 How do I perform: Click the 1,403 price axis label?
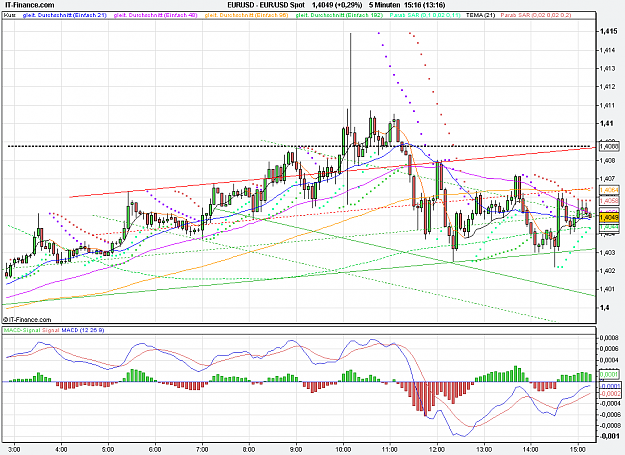coord(608,253)
